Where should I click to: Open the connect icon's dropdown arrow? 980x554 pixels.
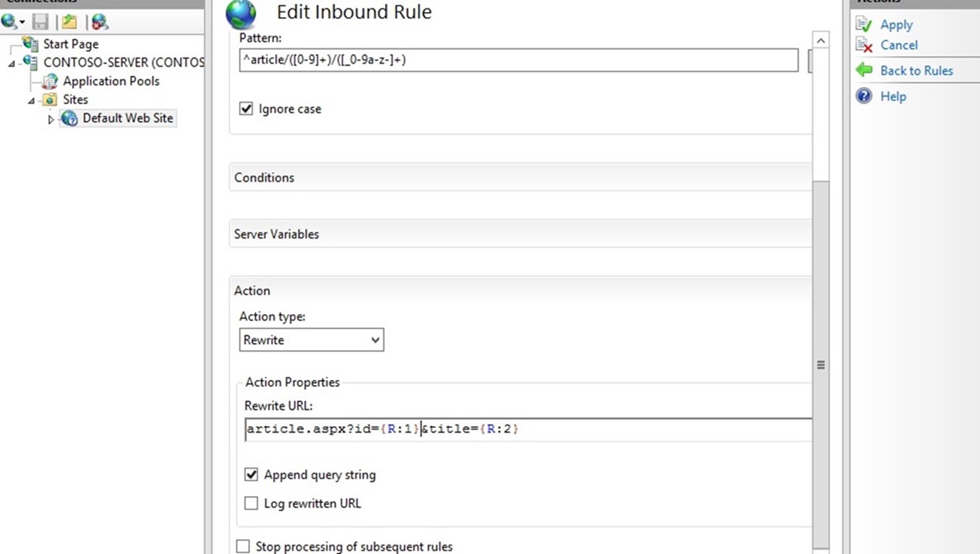[22, 22]
